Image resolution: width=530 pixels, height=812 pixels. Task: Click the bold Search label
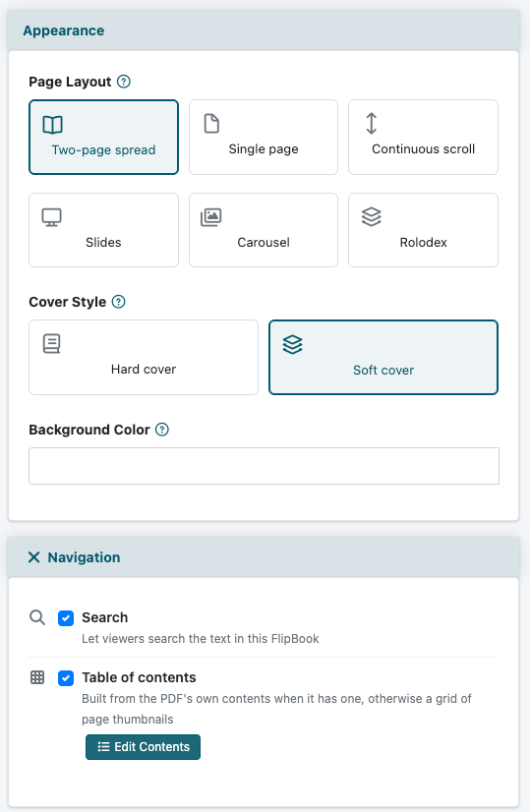point(104,617)
